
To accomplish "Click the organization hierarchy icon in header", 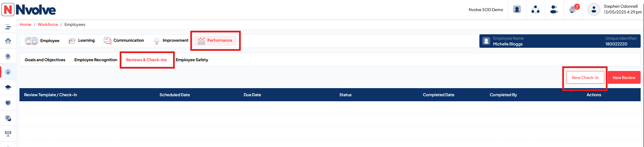I will tap(535, 9).
